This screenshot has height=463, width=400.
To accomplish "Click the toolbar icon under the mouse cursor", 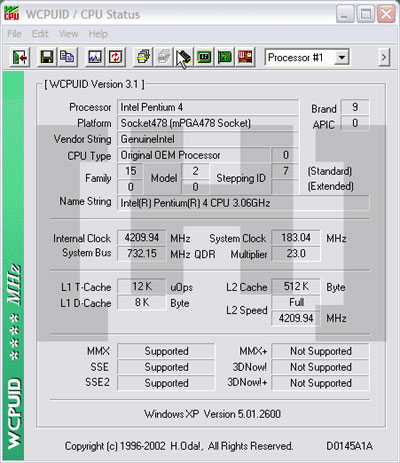I will [x=184, y=58].
